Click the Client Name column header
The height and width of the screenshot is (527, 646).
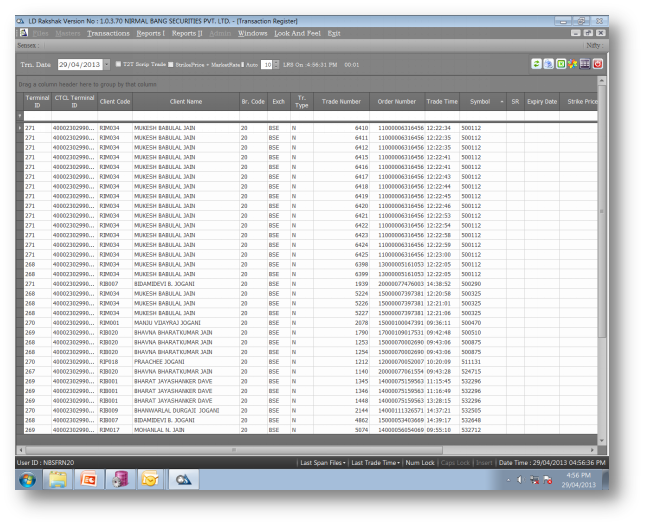tap(185, 101)
